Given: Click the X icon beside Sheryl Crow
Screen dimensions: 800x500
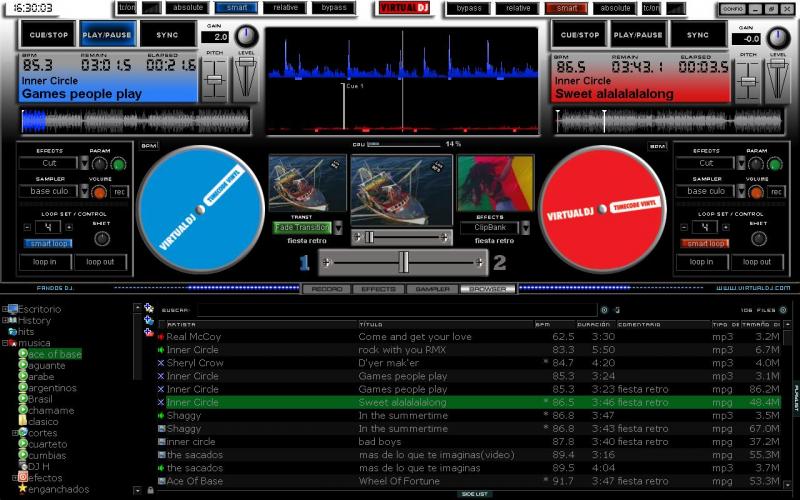Looking at the screenshot, I should 161,363.
